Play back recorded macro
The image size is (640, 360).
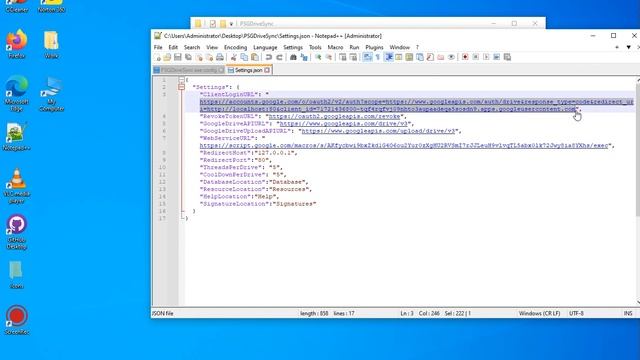(x=486, y=57)
